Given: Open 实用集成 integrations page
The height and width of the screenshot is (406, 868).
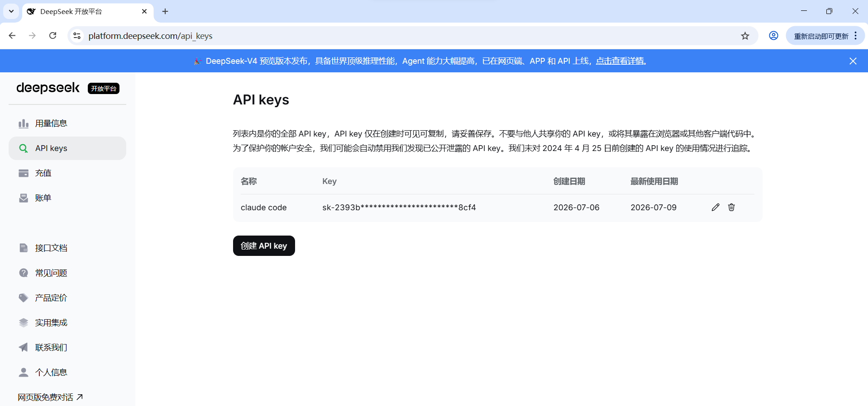Looking at the screenshot, I should pyautogui.click(x=67, y=322).
